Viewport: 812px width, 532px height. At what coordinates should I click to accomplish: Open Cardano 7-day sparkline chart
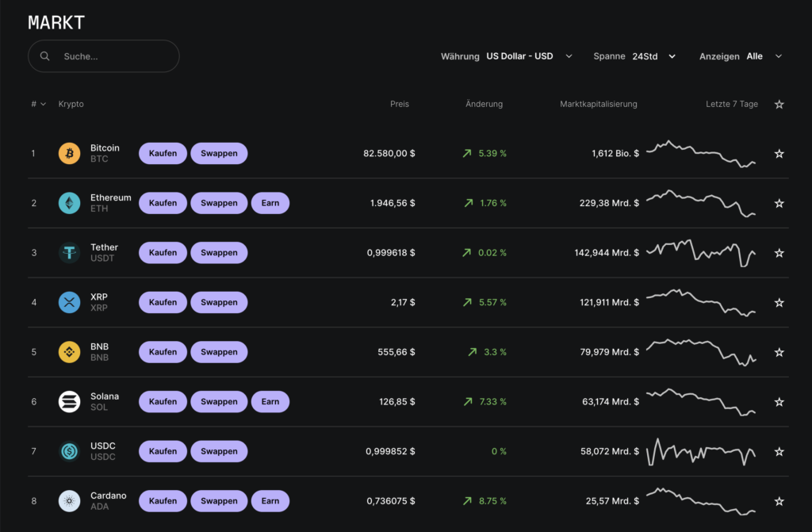[x=701, y=501]
